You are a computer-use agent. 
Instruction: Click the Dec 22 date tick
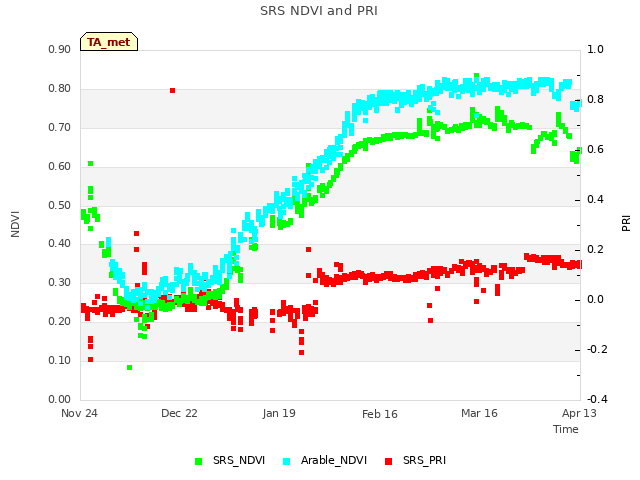179,413
